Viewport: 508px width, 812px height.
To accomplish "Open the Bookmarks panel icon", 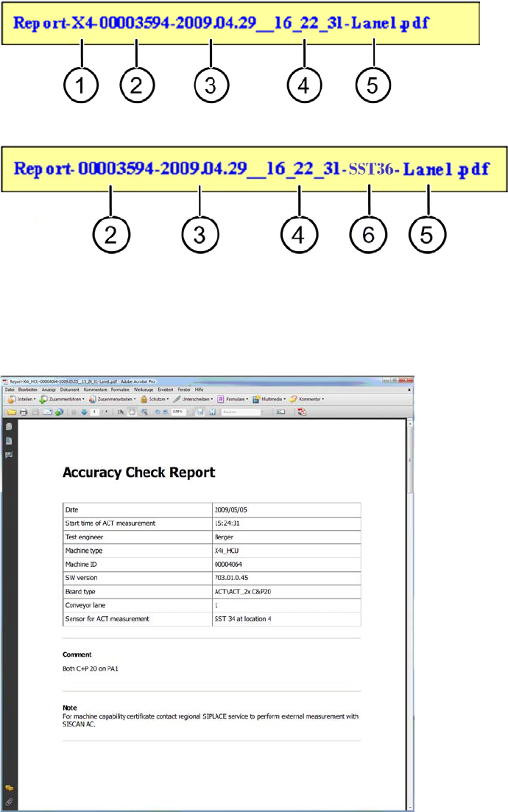I will pos(9,441).
